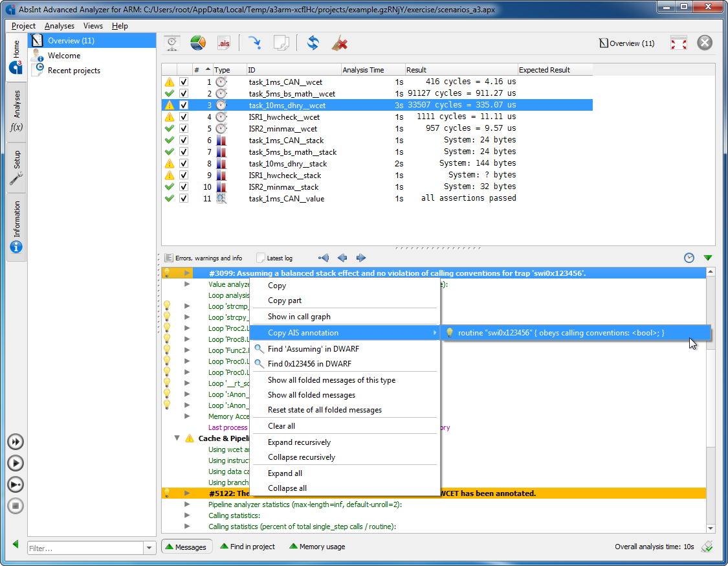Uncheck analysis 5 ISR2_minmax__wcet
Image resolution: width=728 pixels, height=566 pixels.
[184, 128]
